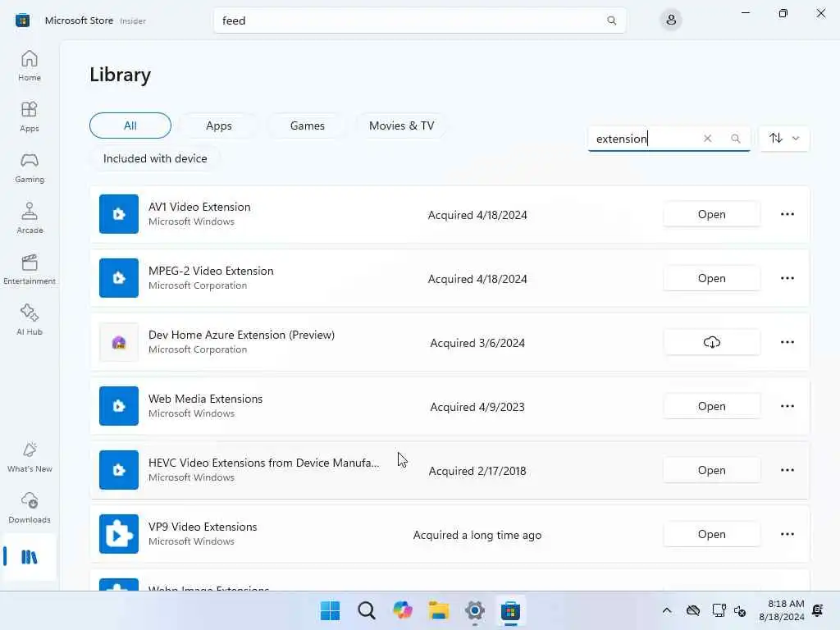This screenshot has width=840, height=630.
Task: Open the Downloads page
Action: (30, 509)
